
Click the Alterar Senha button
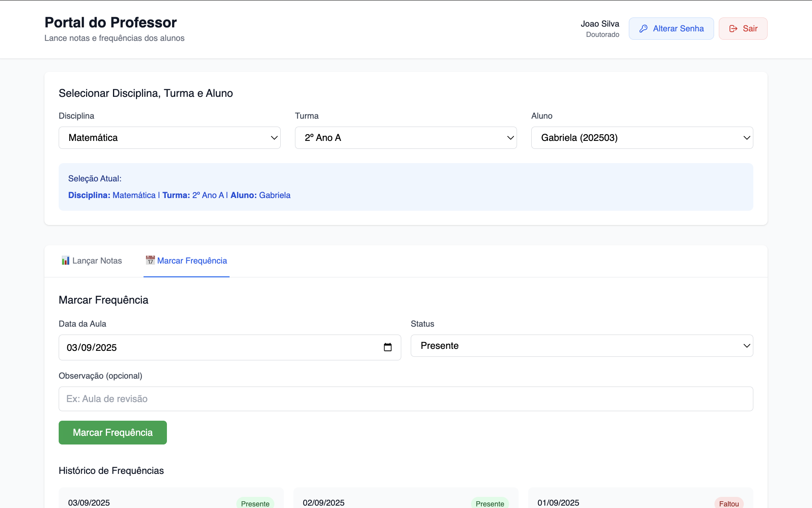(x=671, y=29)
